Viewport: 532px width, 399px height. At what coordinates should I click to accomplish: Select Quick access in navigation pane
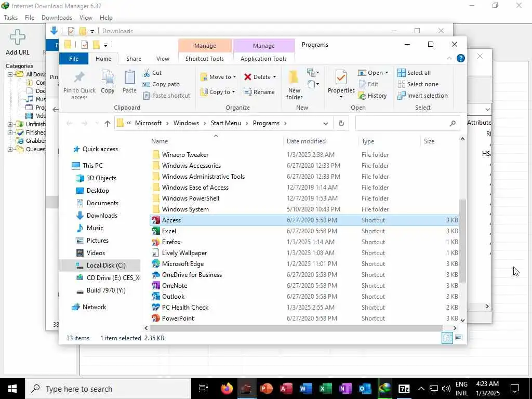pos(96,149)
